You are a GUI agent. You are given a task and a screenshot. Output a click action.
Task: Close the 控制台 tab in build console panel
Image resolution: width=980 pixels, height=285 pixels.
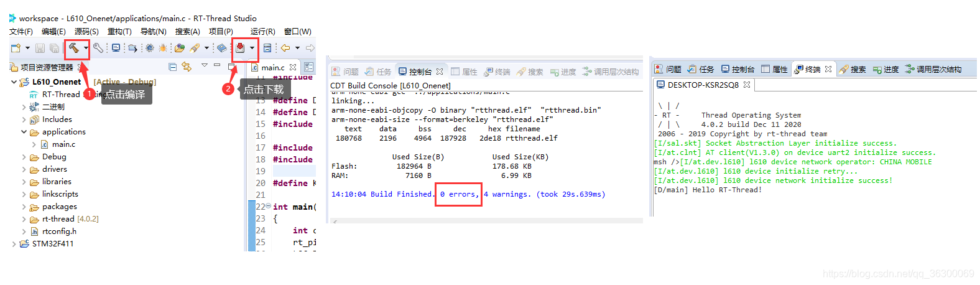pos(440,72)
